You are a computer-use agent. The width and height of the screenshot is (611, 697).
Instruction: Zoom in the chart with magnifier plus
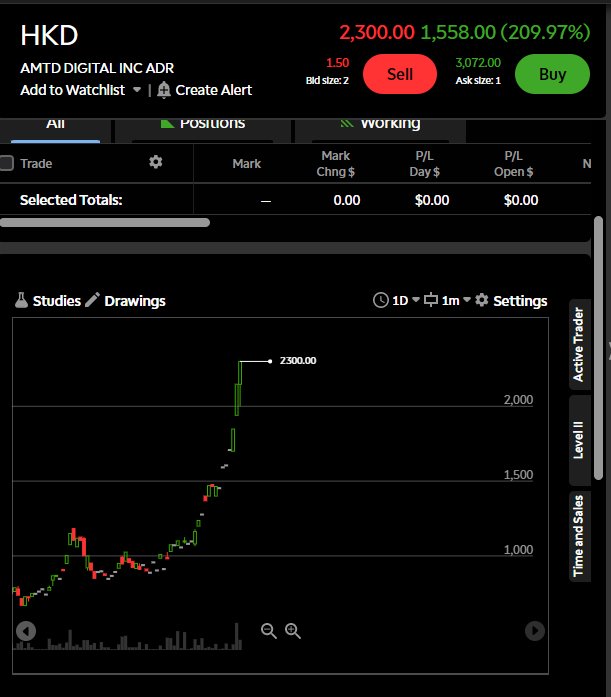[x=293, y=631]
